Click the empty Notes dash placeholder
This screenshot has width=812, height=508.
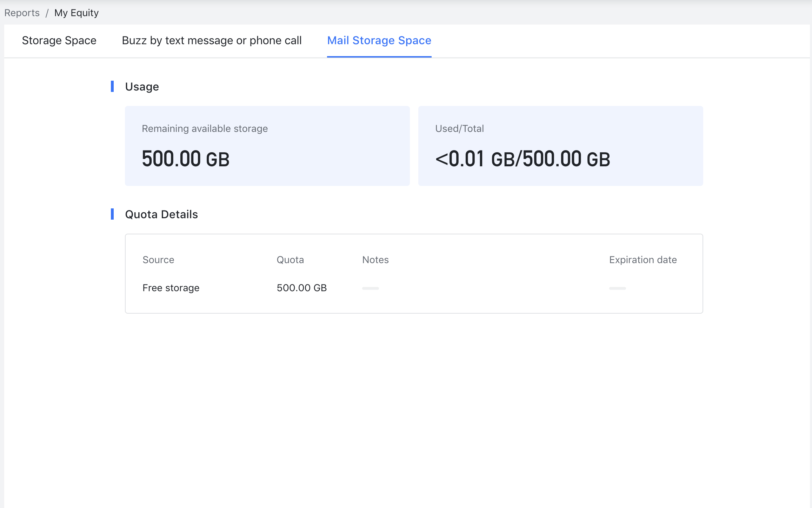pos(371,288)
